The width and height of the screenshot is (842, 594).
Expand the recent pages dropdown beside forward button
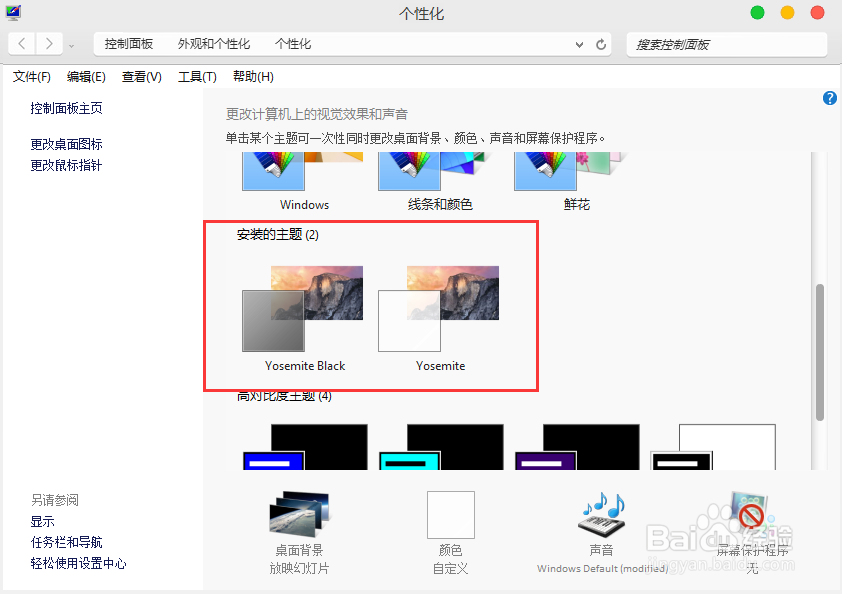[x=70, y=44]
